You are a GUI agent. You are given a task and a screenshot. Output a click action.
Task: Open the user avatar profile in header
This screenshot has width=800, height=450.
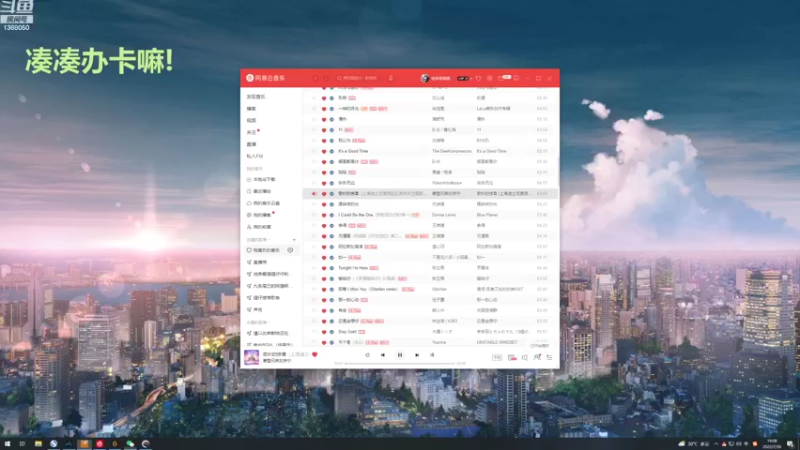click(x=424, y=78)
